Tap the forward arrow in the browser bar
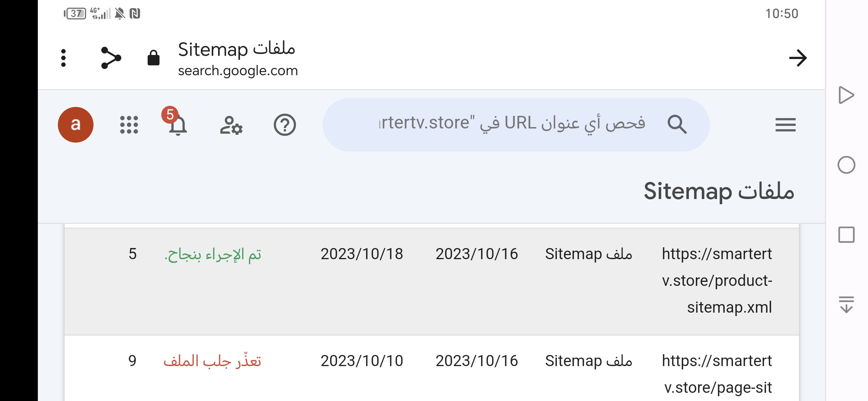Screen dimensions: 868x401 point(798,58)
